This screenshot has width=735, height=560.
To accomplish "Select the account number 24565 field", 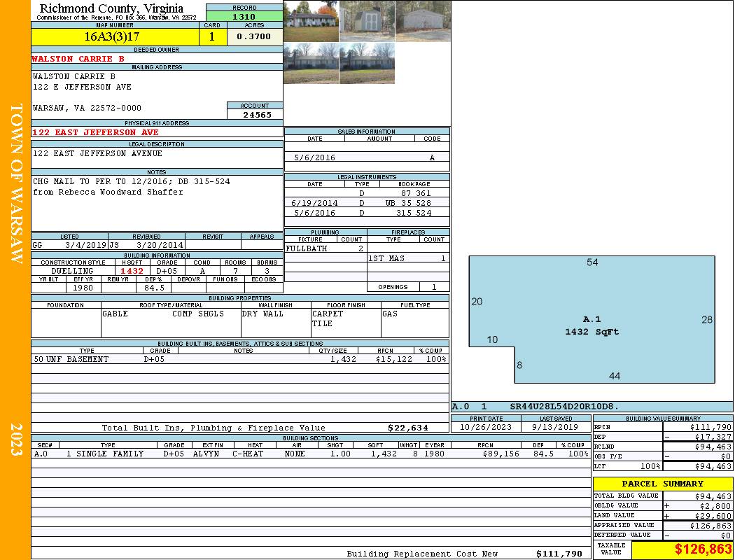I will tap(255, 114).
